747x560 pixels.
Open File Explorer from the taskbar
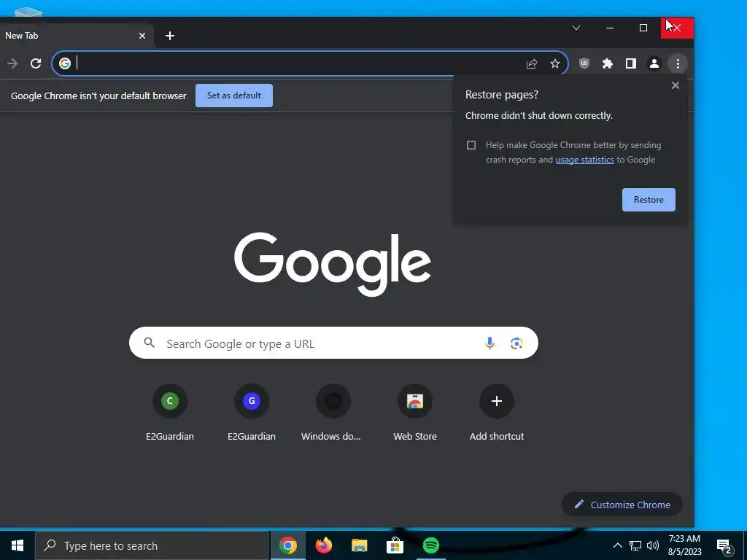tap(359, 545)
